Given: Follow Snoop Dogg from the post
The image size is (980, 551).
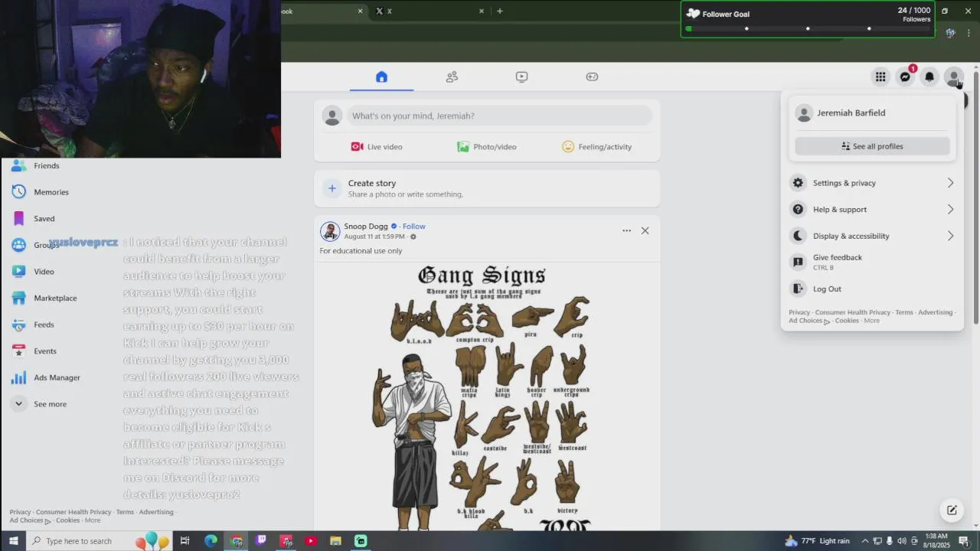Looking at the screenshot, I should [x=414, y=227].
